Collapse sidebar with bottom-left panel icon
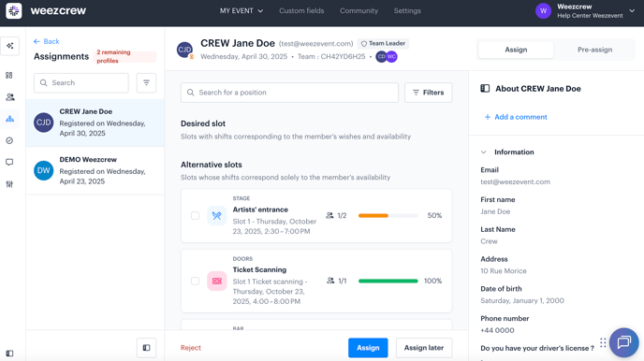This screenshot has height=361, width=644. click(x=9, y=354)
